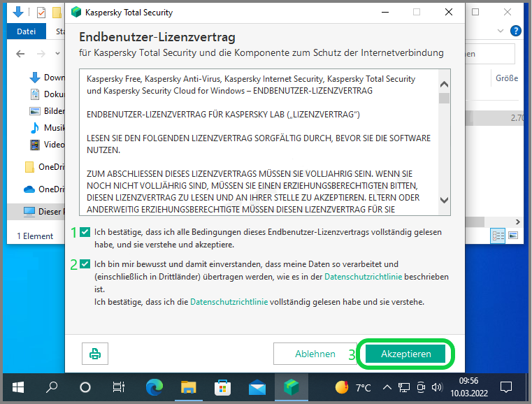The image size is (532, 404).
Task: Select the blue cloud OneDrive entry
Action: (44, 189)
